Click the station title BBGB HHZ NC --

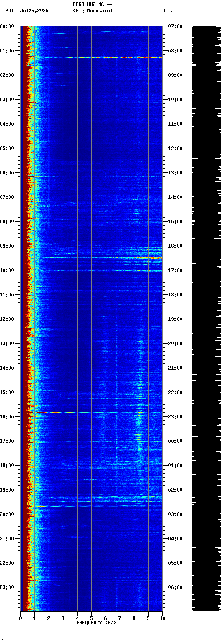tap(93, 4)
